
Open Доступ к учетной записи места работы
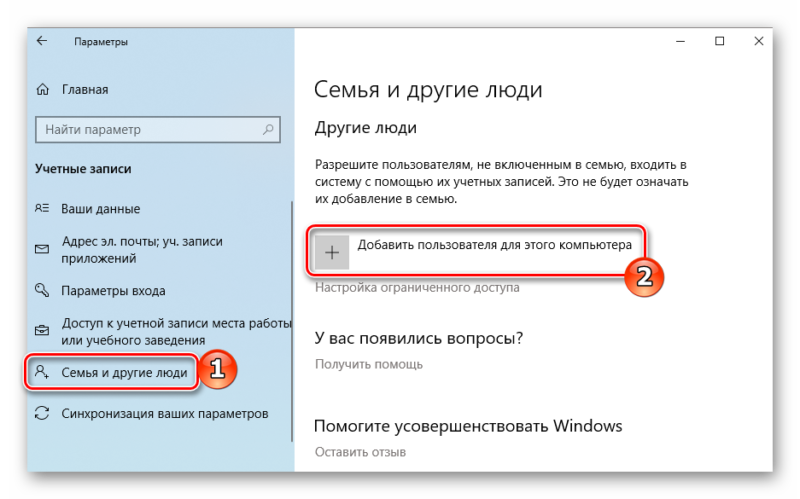click(177, 331)
